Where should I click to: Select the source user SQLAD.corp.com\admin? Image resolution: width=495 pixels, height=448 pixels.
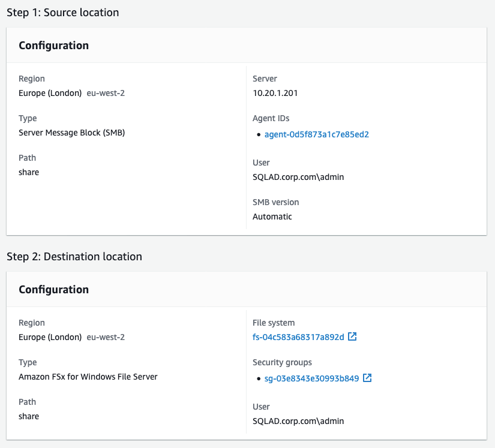pos(298,177)
